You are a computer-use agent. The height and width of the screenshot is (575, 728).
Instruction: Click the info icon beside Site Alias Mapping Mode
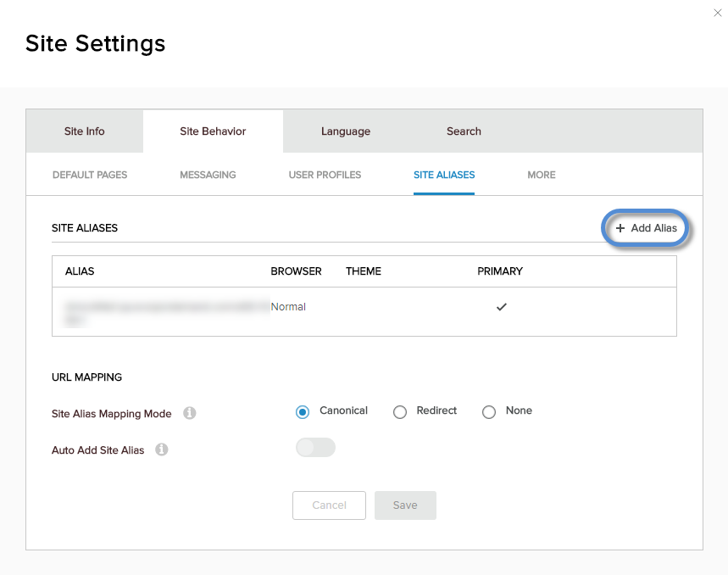(190, 413)
